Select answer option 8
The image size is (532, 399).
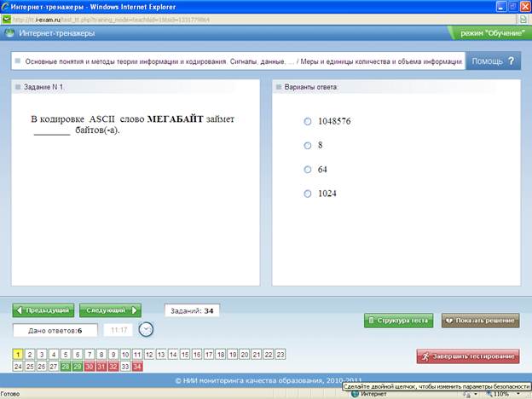coord(308,146)
